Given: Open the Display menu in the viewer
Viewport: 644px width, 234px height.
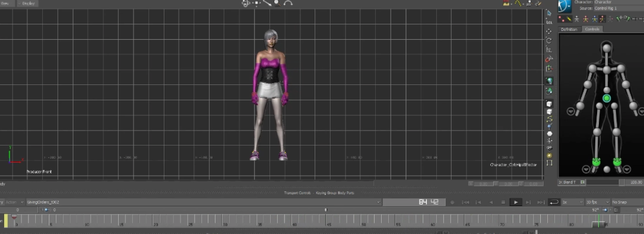Looking at the screenshot, I should (28, 4).
